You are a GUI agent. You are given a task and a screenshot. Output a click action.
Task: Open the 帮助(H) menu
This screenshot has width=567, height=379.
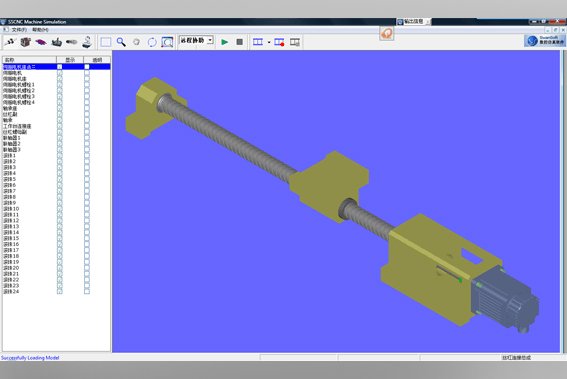(40, 30)
